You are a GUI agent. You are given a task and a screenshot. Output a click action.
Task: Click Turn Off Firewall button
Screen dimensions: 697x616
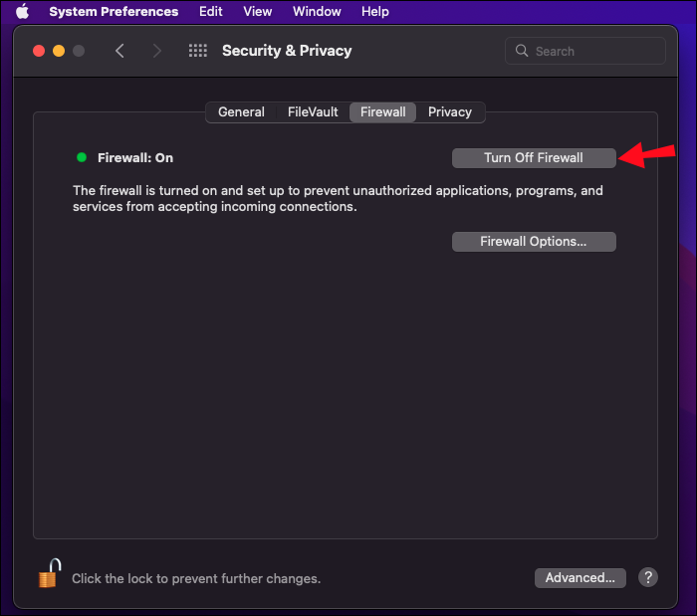pyautogui.click(x=534, y=158)
